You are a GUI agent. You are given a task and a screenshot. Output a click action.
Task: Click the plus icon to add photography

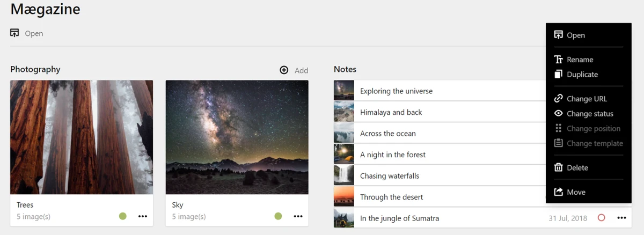pos(284,70)
